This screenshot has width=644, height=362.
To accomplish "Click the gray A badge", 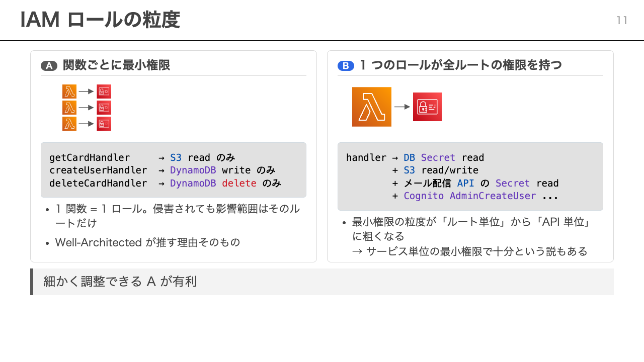I will pos(49,66).
